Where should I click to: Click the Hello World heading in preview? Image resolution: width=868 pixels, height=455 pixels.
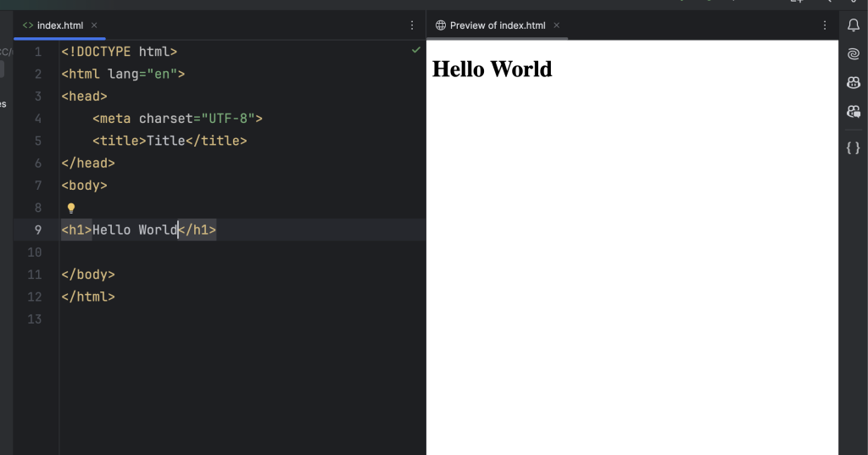coord(492,69)
